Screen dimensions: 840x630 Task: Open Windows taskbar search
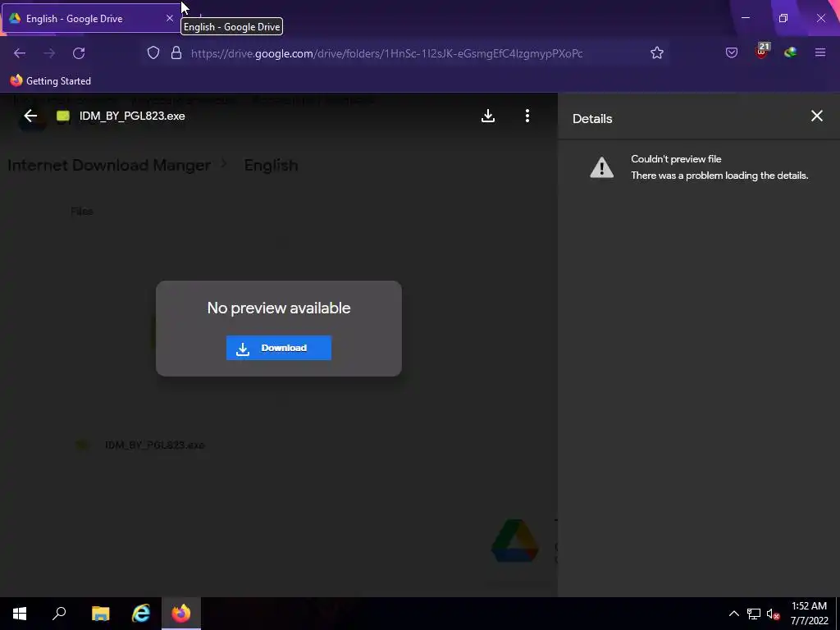click(x=59, y=614)
